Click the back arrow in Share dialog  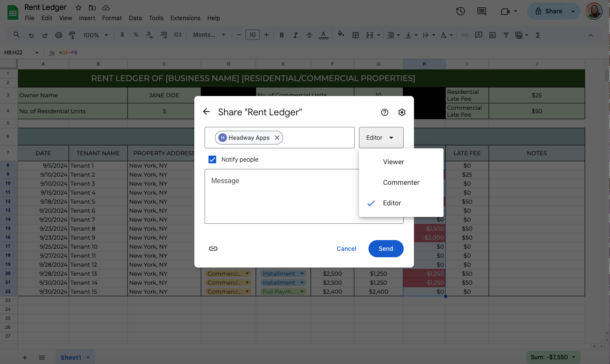pyautogui.click(x=206, y=112)
